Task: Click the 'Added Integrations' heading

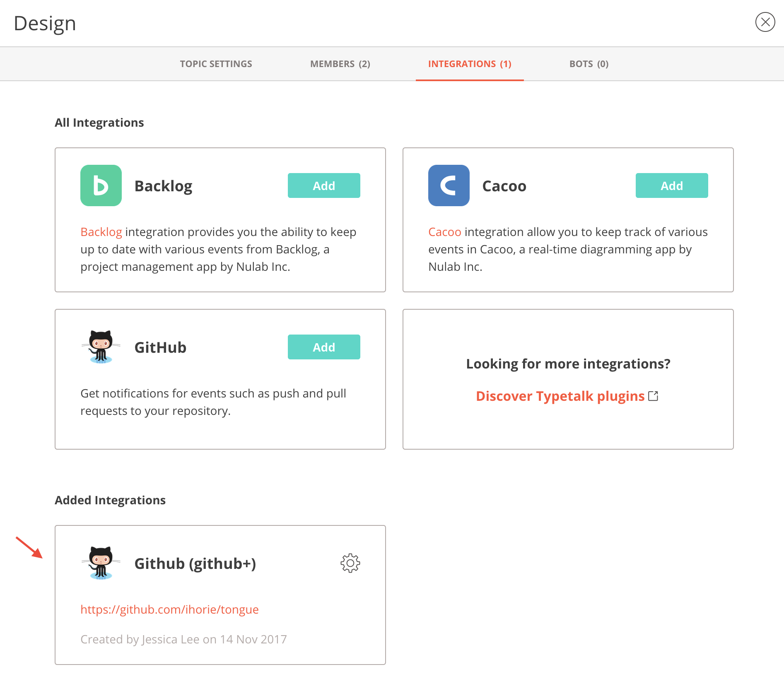Action: 110,500
